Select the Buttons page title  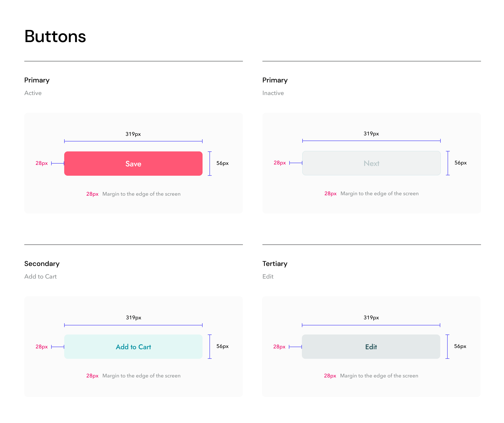[55, 36]
